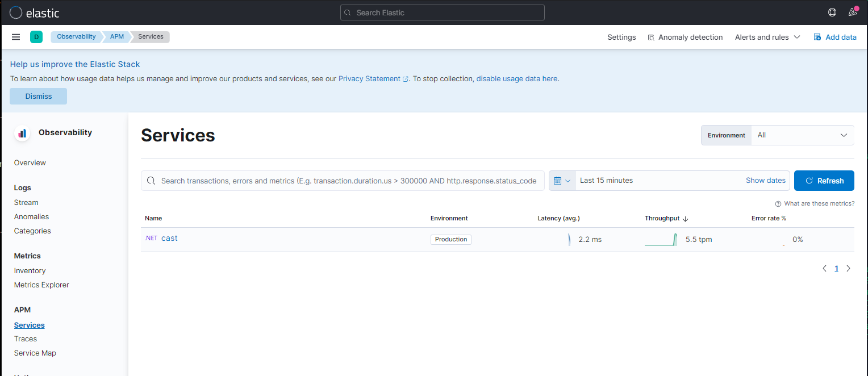Image resolution: width=868 pixels, height=376 pixels.
Task: Click the Observability sidebar logo
Action: point(23,133)
